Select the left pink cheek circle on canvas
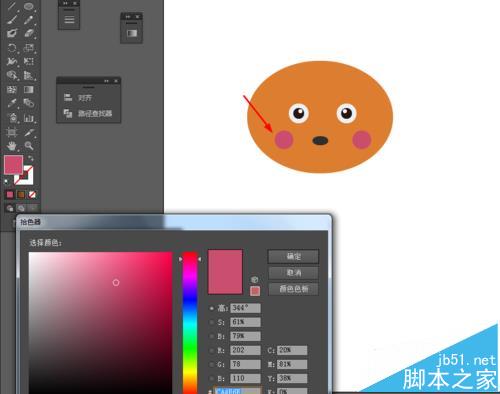500x394 pixels. click(284, 139)
